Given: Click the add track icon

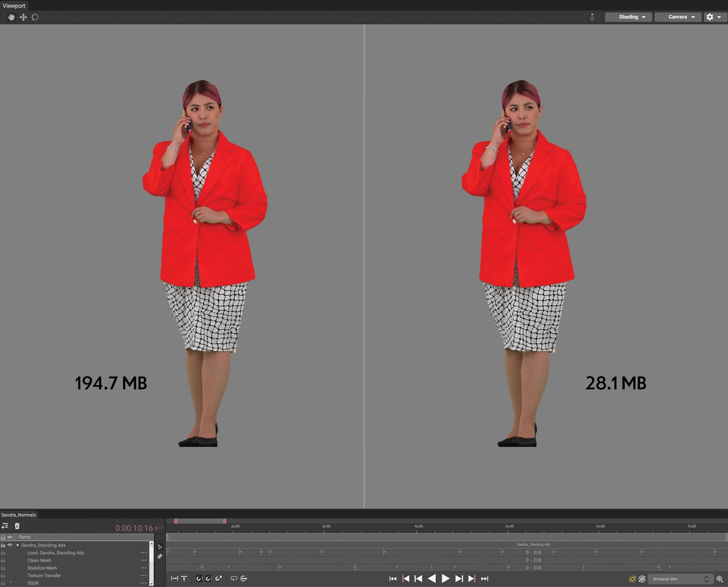Looking at the screenshot, I should pos(5,526).
